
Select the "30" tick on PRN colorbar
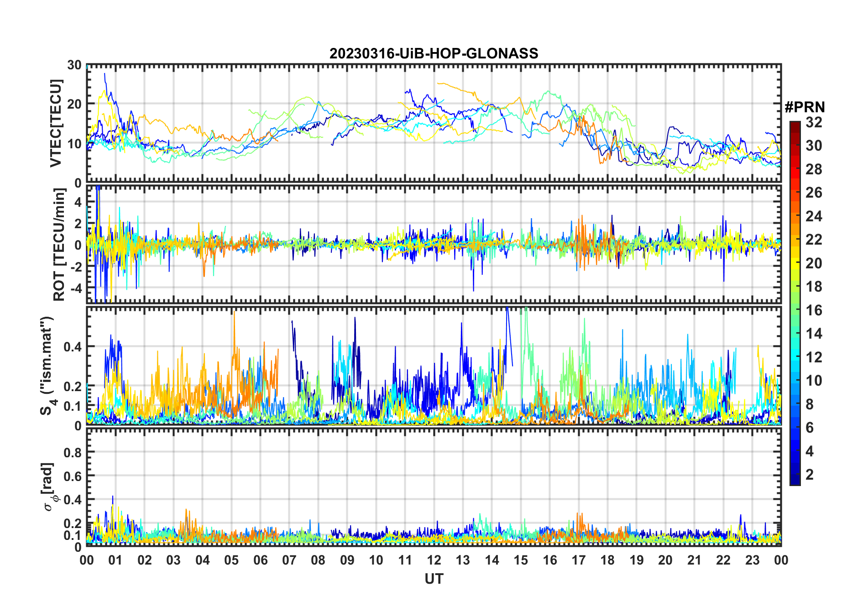tap(814, 146)
